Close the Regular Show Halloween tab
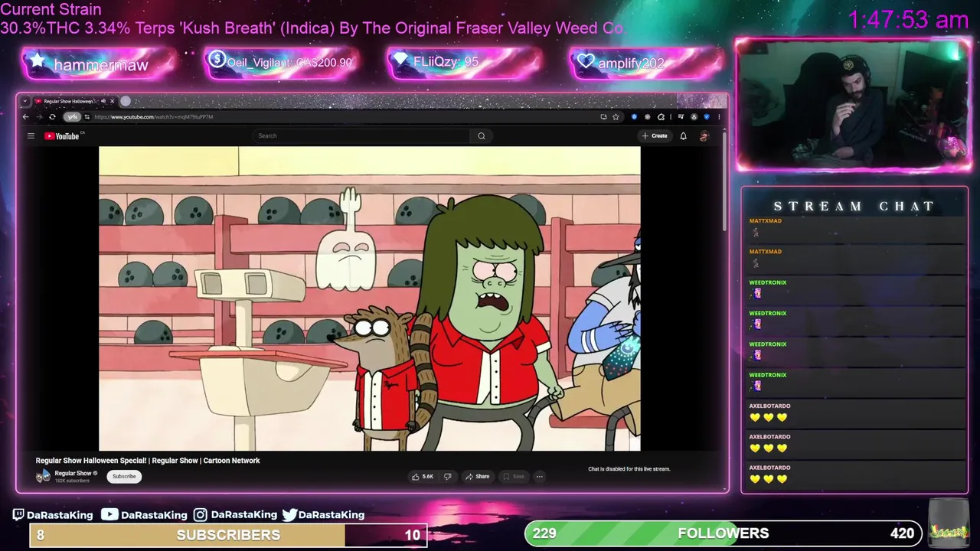The width and height of the screenshot is (980, 551). coord(112,101)
